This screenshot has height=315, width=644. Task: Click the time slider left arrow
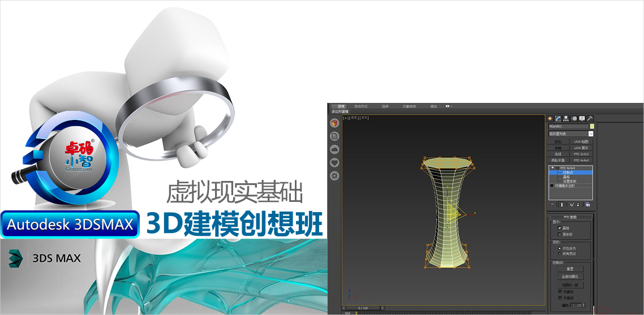pyautogui.click(x=344, y=308)
